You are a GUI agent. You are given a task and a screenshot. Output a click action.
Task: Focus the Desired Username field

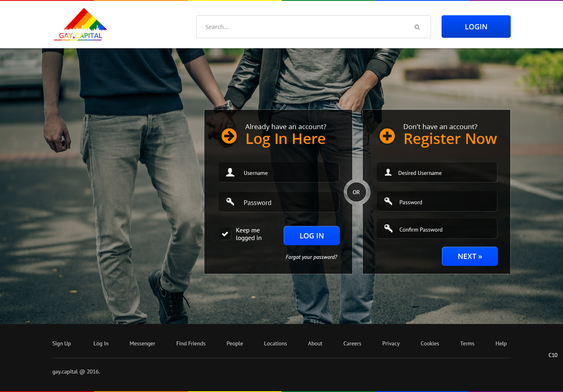click(437, 172)
